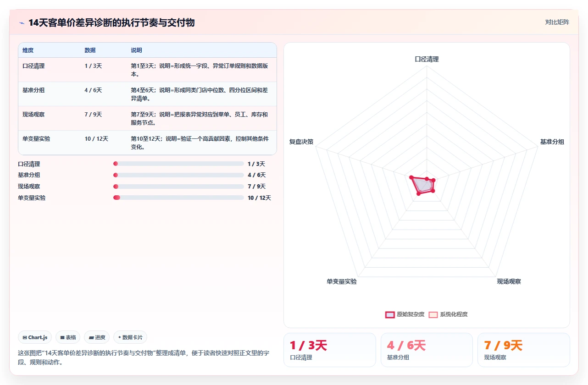Click the description starting 第1至3天

(x=200, y=70)
